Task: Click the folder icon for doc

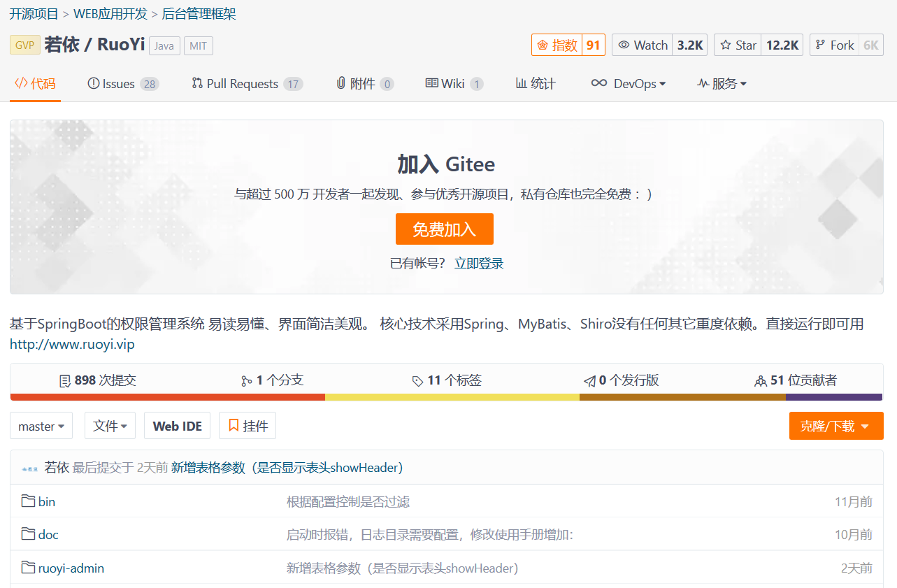Action: tap(28, 534)
